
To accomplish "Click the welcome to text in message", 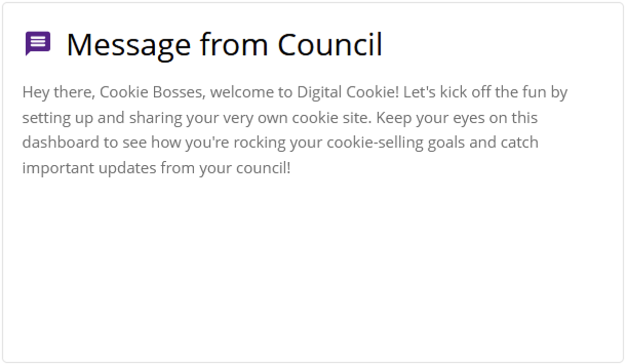I will tap(251, 93).
